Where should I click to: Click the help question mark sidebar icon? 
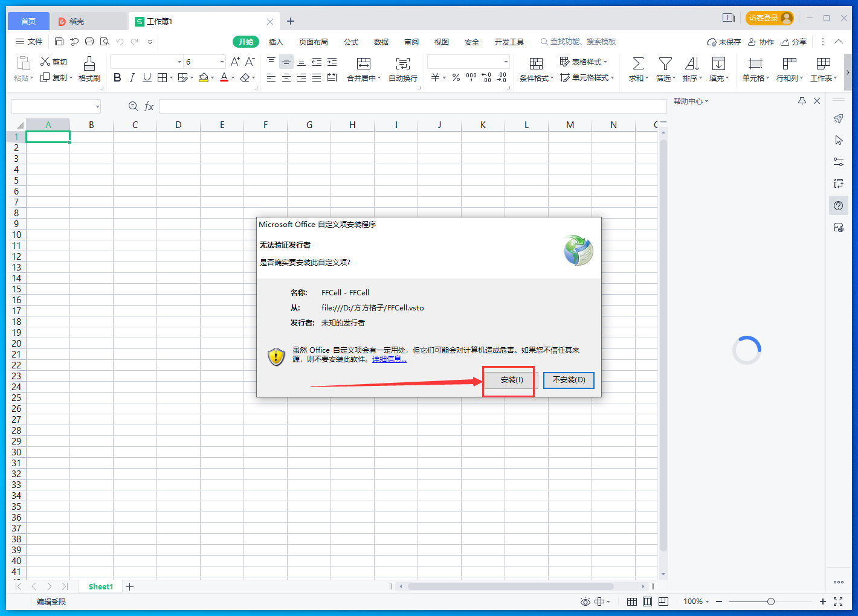coord(839,205)
